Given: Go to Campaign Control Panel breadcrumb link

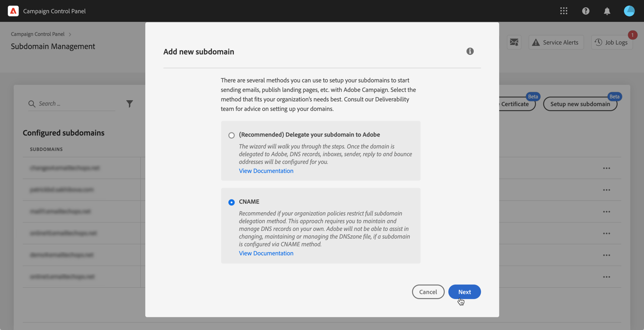Looking at the screenshot, I should click(x=38, y=34).
